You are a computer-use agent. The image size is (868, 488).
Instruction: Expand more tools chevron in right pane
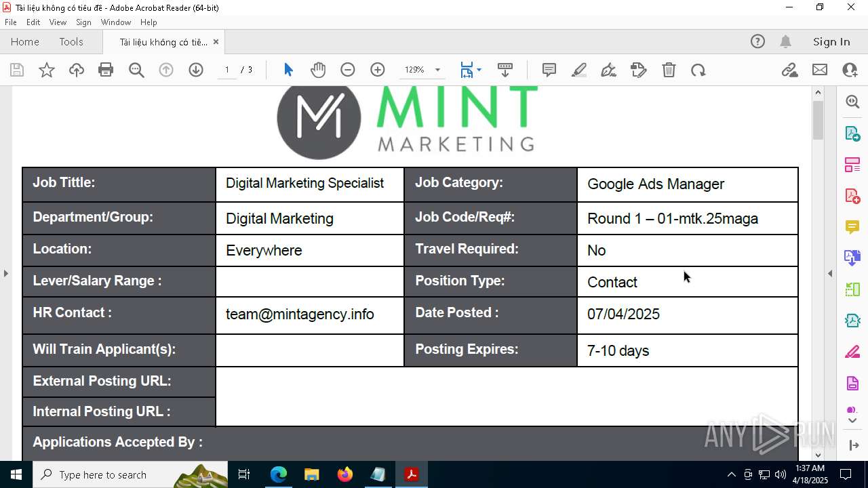coord(852,421)
